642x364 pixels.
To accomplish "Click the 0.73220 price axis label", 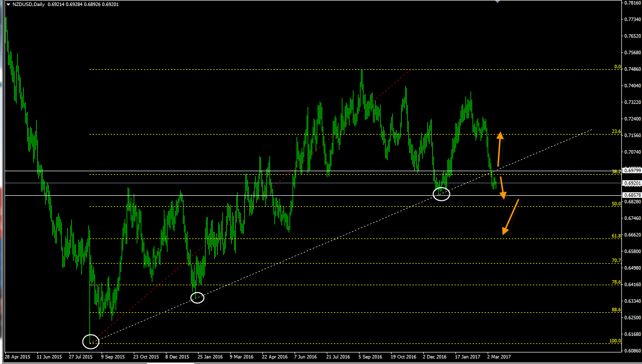I will point(632,102).
